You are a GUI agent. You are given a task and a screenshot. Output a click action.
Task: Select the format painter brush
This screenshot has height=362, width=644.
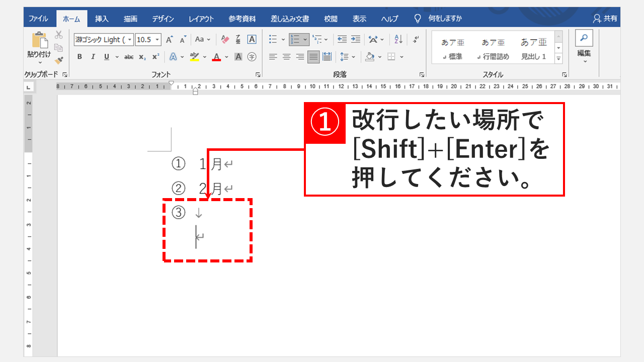[x=59, y=60]
